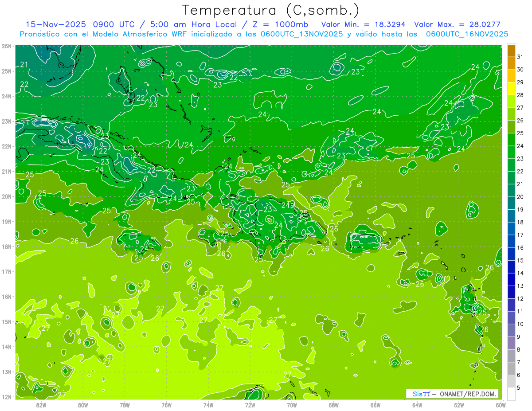Click the color scale label 13
Screen dimensions: 532x411
tap(520, 286)
